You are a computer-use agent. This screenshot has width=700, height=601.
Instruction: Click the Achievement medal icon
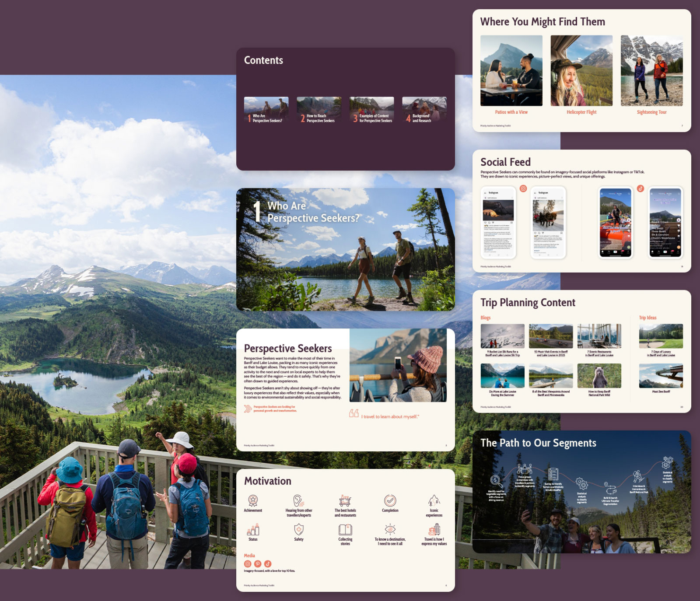253,500
